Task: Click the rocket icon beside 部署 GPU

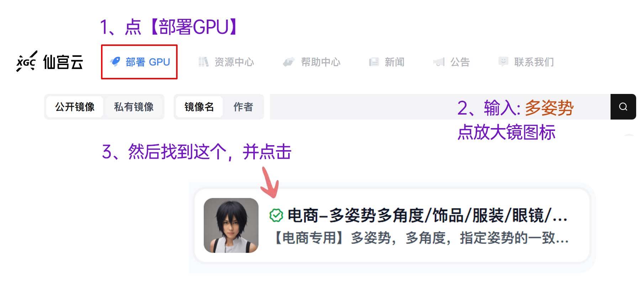Action: [x=115, y=62]
